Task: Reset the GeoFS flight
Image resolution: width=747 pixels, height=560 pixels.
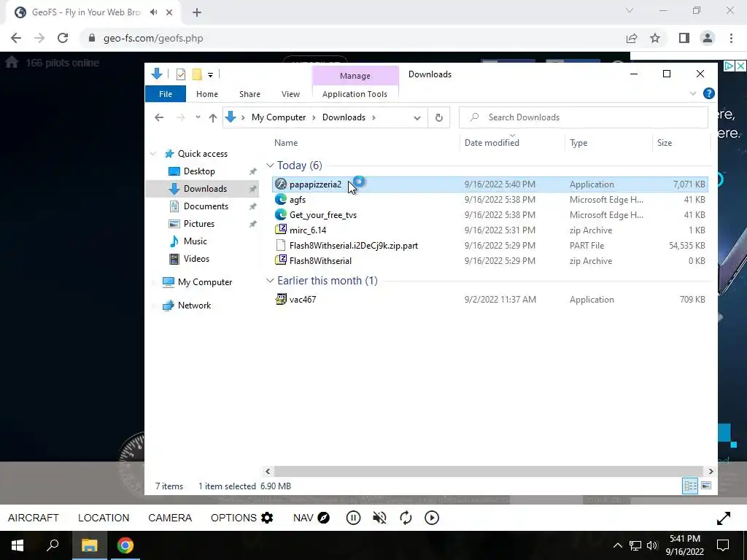Action: tap(406, 518)
